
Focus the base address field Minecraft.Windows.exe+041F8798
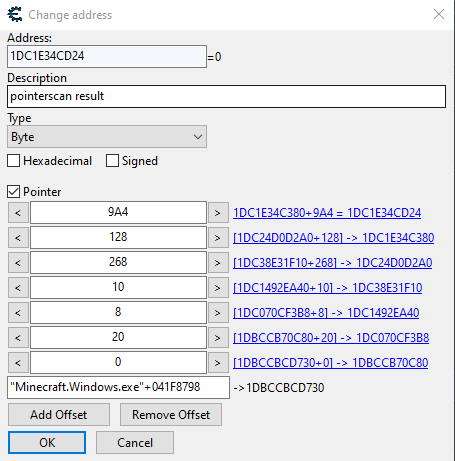click(118, 387)
